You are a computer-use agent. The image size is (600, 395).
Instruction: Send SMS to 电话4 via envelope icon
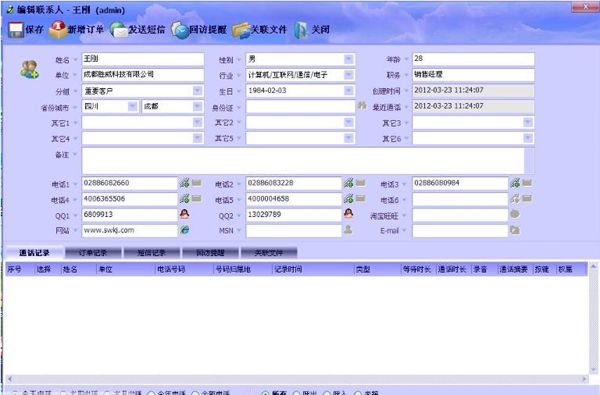197,198
